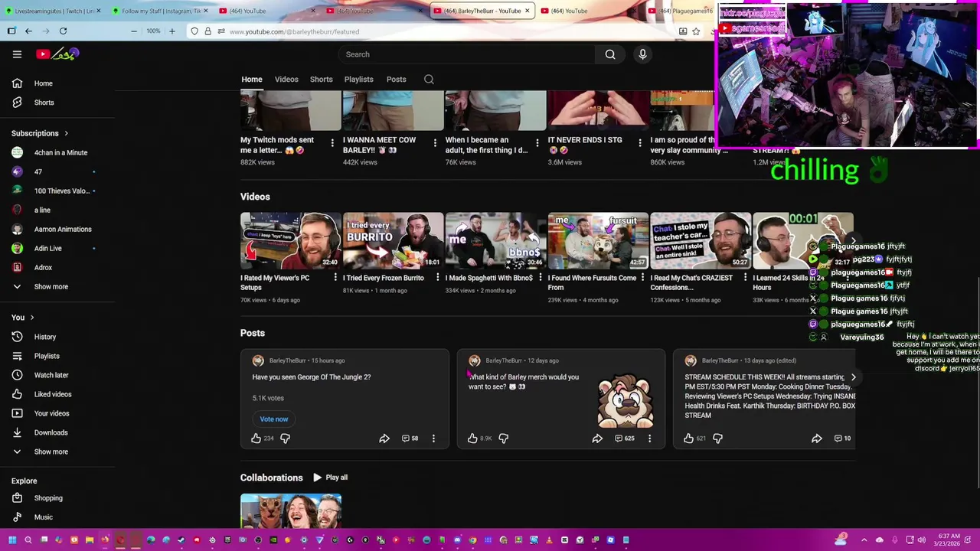
Task: Share the stream schedule post
Action: tap(817, 439)
